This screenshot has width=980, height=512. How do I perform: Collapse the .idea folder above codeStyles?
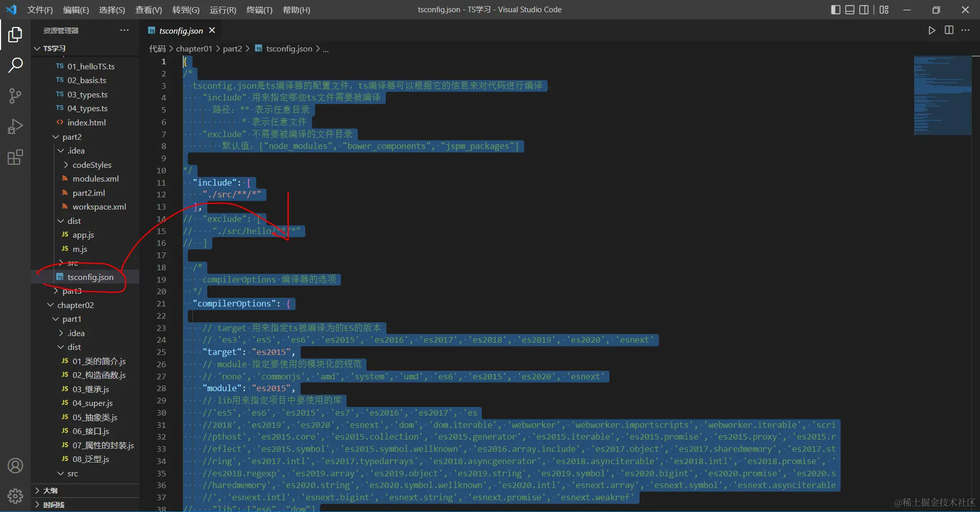pyautogui.click(x=76, y=151)
